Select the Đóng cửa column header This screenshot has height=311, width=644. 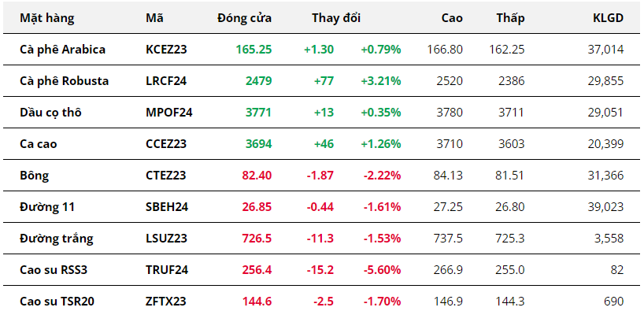244,18
